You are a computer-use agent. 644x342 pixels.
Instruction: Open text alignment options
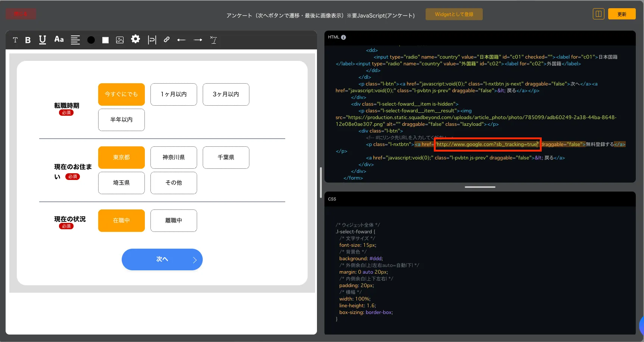[x=75, y=40]
